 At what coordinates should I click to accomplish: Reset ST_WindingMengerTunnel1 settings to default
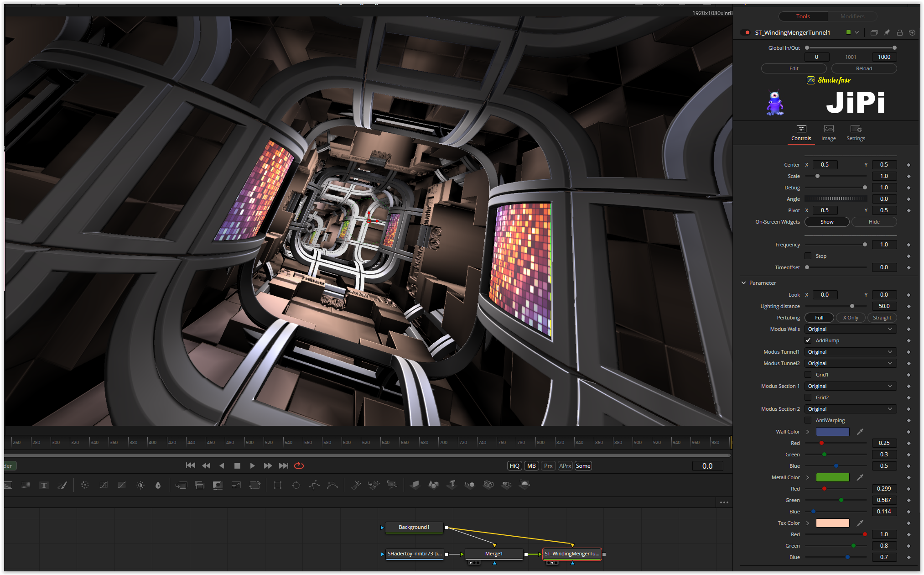coord(912,33)
